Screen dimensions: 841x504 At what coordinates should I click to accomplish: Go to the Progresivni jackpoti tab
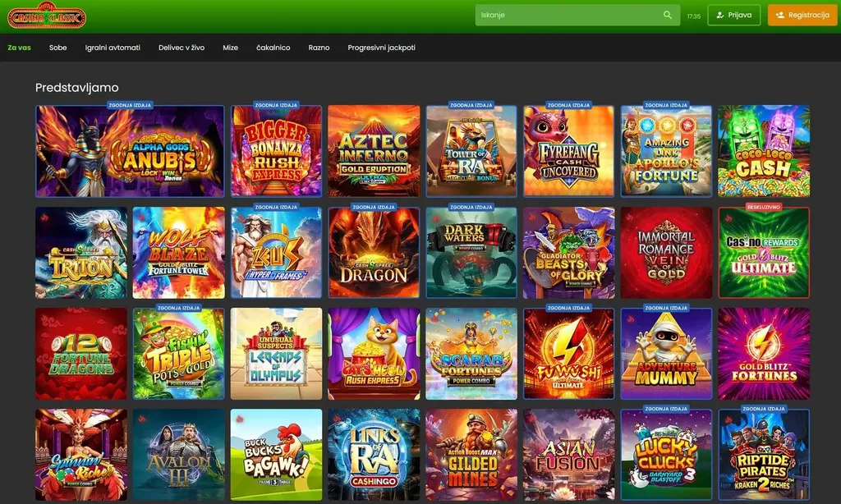click(381, 48)
